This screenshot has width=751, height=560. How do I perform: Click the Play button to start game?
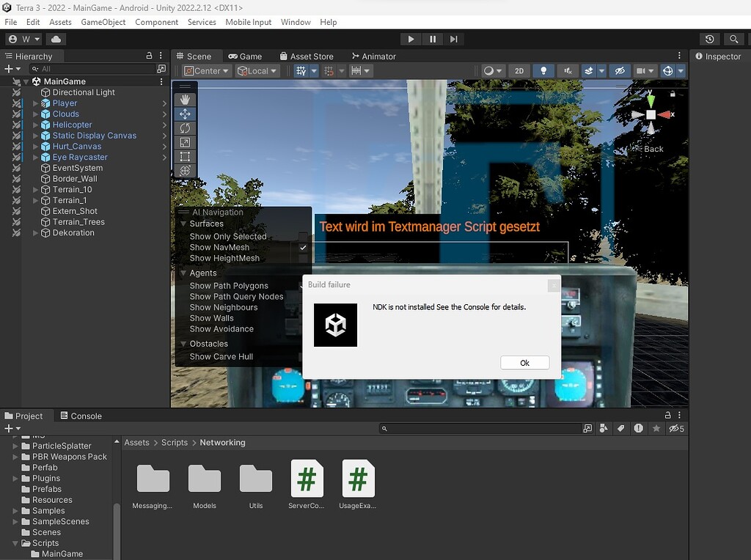(411, 39)
